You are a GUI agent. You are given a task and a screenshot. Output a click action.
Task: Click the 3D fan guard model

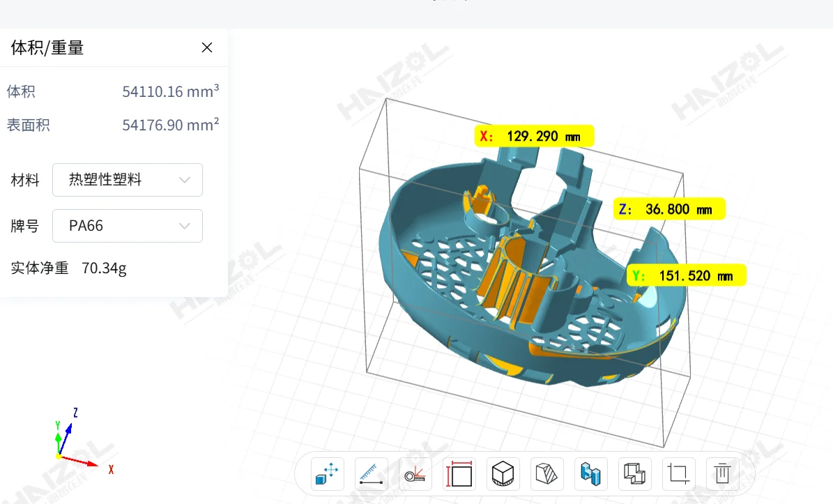click(x=531, y=266)
